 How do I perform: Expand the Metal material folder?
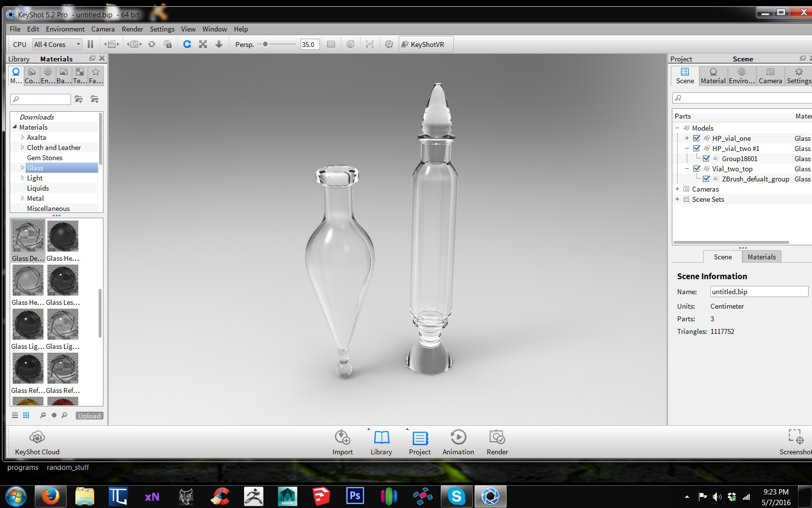[x=22, y=198]
